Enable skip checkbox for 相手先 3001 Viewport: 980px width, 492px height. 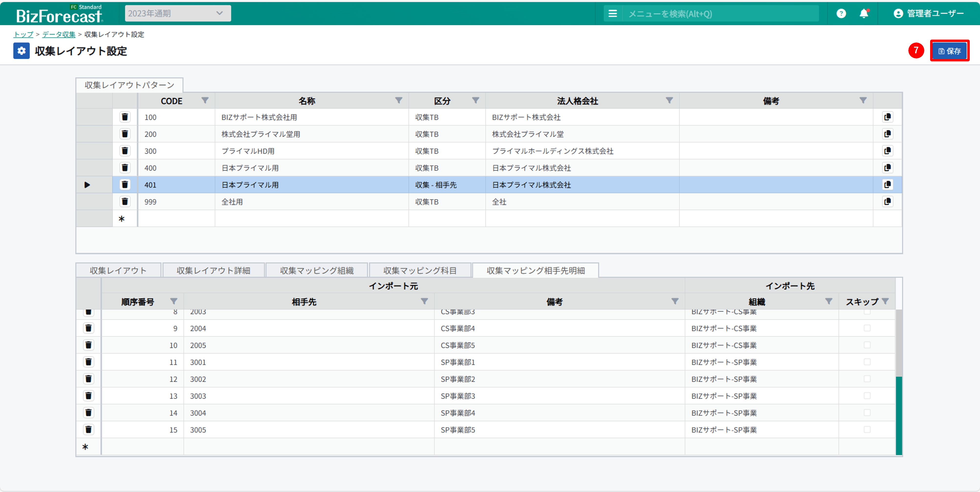tap(867, 362)
